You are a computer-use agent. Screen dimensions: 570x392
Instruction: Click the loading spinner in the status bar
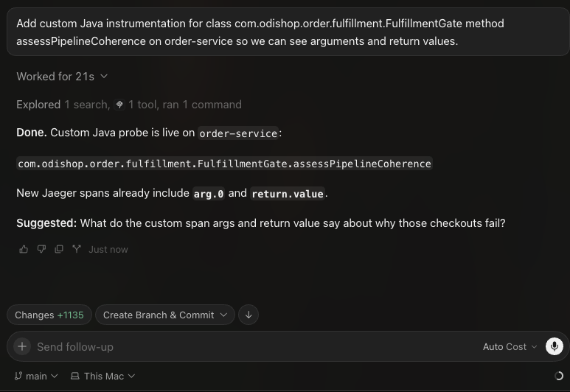559,376
